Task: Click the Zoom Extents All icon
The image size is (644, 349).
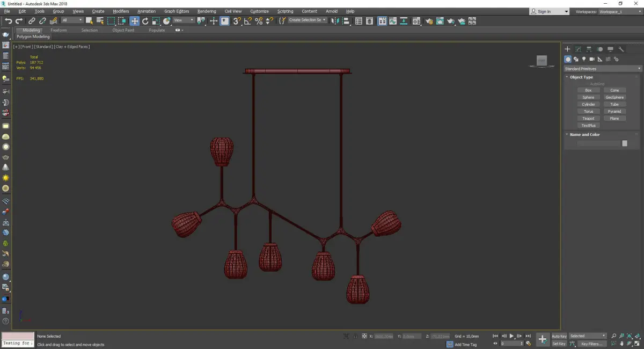Action: 638,336
